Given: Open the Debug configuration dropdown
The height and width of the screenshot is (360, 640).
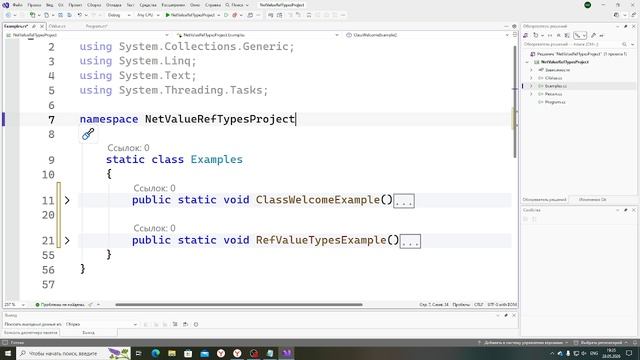Looking at the screenshot, I should (x=119, y=15).
